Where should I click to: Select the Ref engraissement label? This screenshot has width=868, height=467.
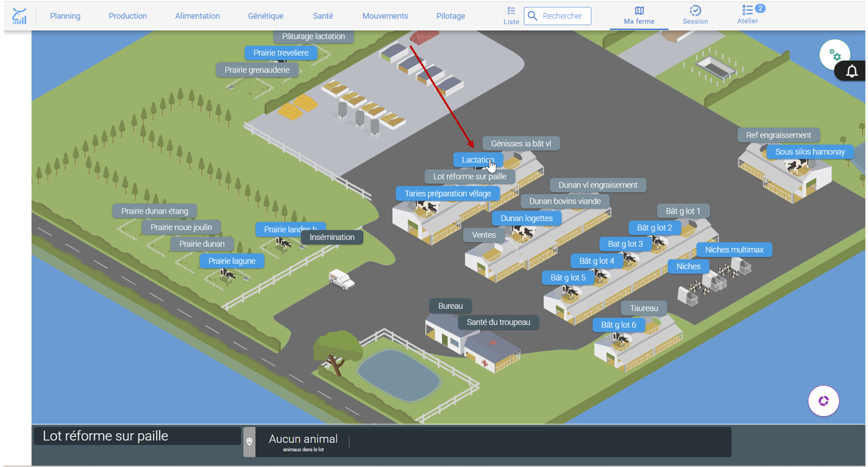point(779,135)
